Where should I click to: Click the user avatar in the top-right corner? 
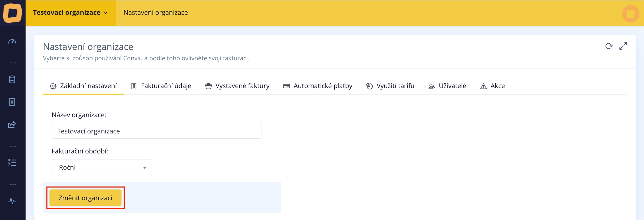point(631,13)
